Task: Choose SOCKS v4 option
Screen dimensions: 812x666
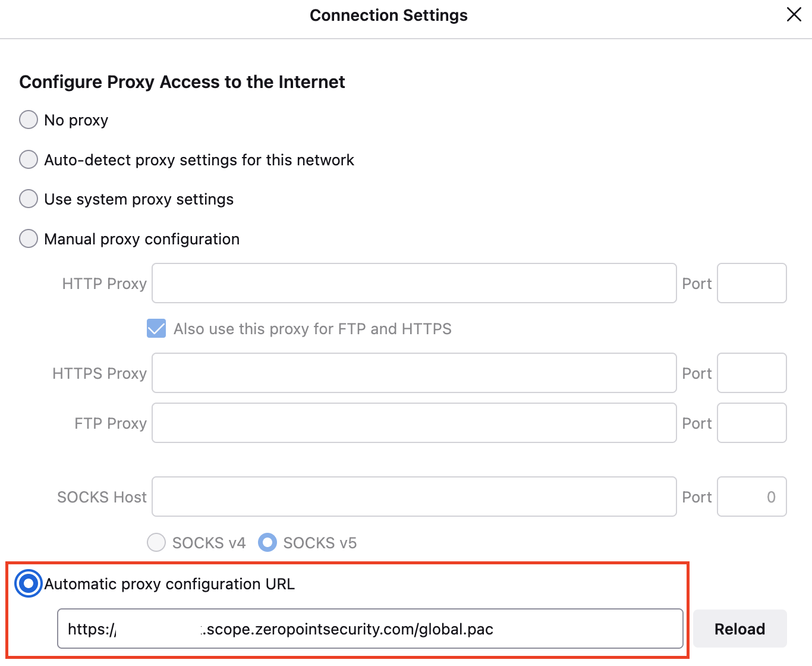Action: pos(156,542)
